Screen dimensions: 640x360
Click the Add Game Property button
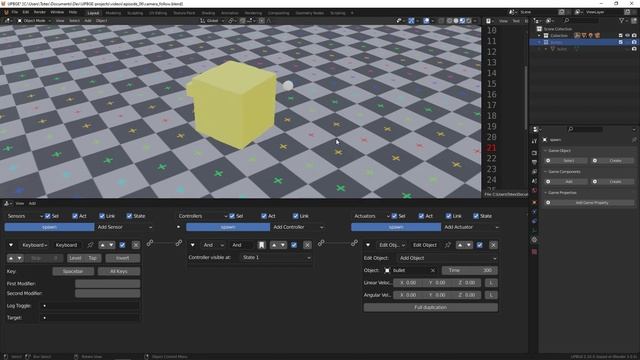tap(591, 202)
